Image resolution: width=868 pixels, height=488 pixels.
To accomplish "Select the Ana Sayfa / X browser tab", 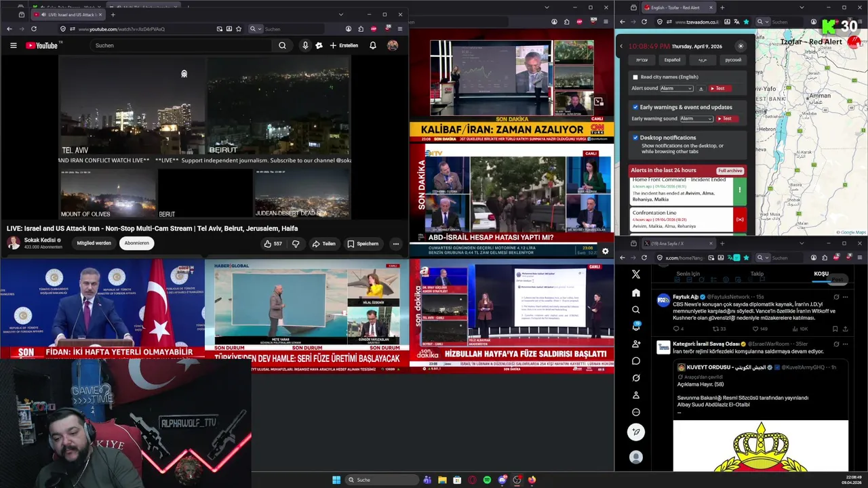I will click(678, 243).
